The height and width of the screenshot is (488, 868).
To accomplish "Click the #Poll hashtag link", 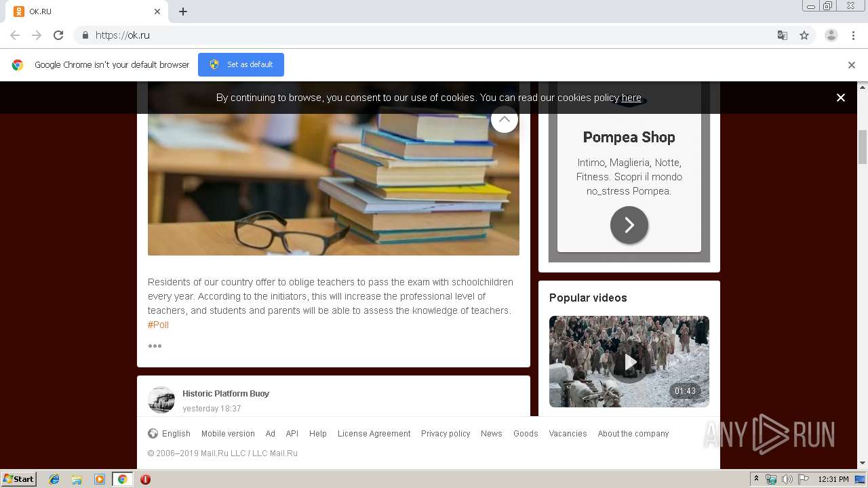I will (x=158, y=325).
